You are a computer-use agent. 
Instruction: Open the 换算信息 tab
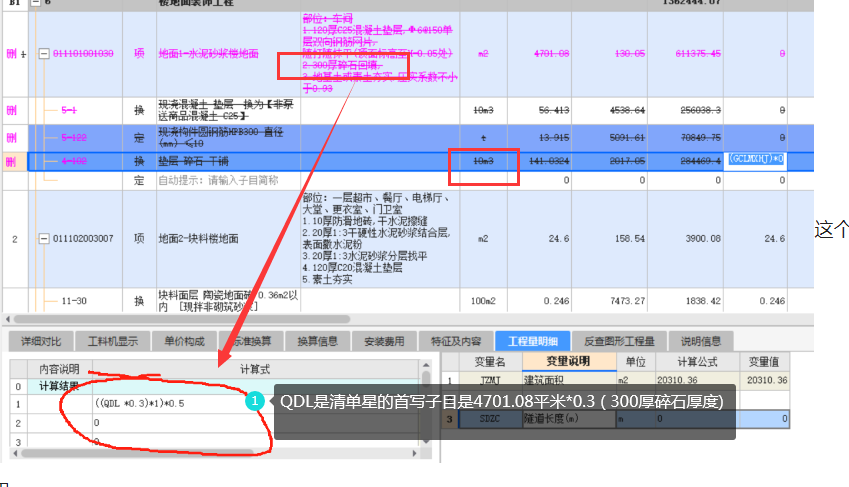click(x=318, y=341)
